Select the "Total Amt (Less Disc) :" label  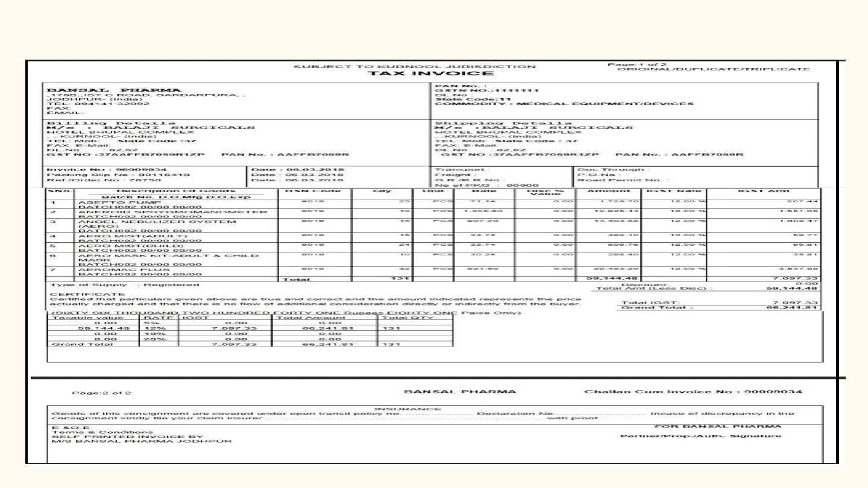(x=653, y=289)
